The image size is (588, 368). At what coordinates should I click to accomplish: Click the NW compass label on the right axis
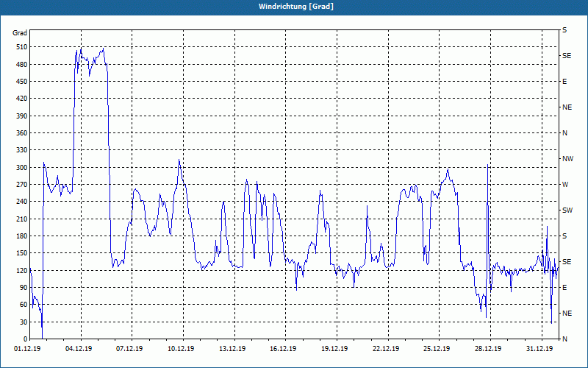(x=567, y=159)
